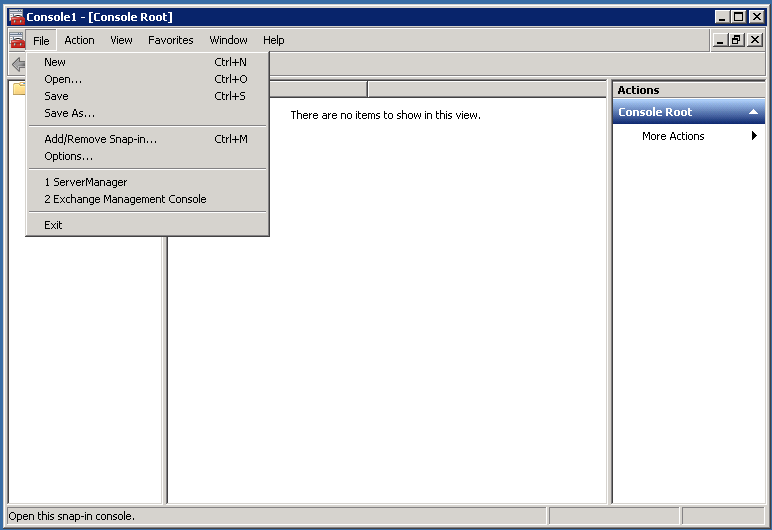Click Save As... menu entry

[x=69, y=113]
